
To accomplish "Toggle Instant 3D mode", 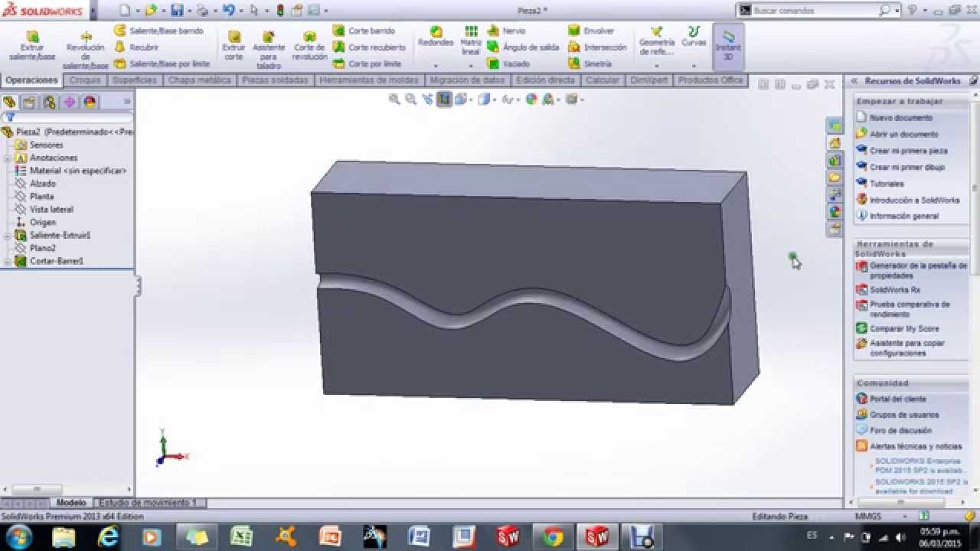I will coord(728,47).
